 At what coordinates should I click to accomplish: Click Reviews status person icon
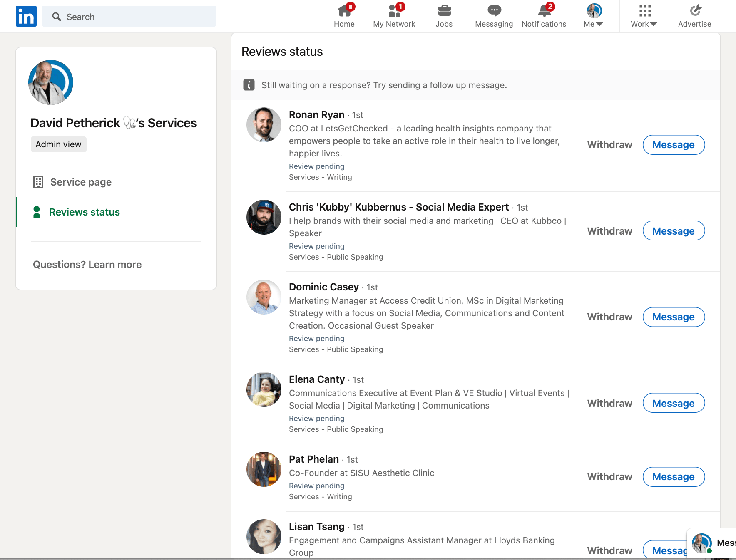click(x=37, y=212)
